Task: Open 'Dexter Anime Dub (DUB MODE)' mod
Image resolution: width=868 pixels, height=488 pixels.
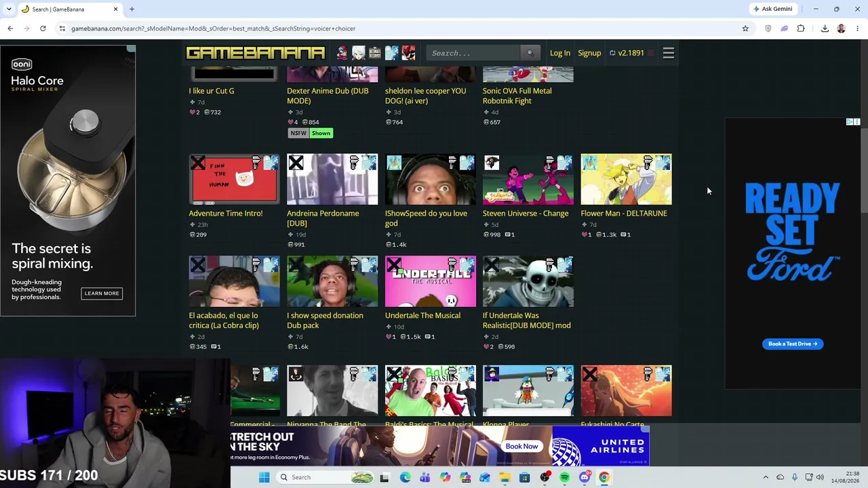Action: pos(328,96)
